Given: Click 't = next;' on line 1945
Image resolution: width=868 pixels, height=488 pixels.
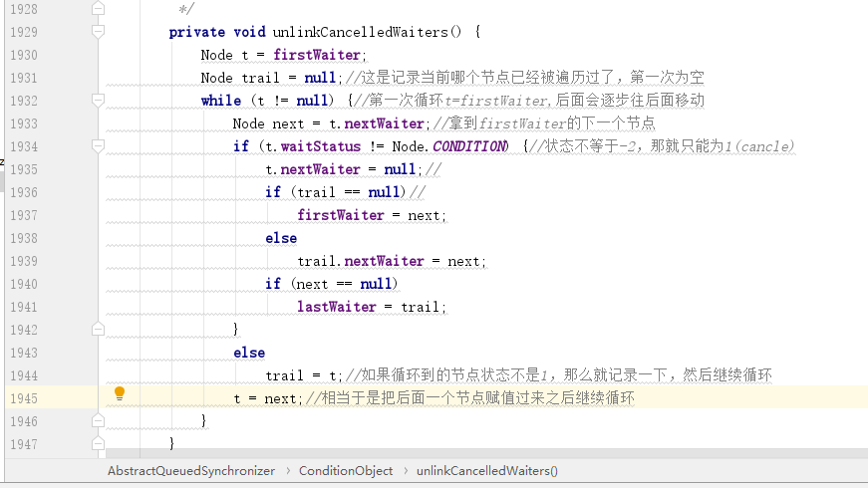Looking at the screenshot, I should click(x=268, y=398).
